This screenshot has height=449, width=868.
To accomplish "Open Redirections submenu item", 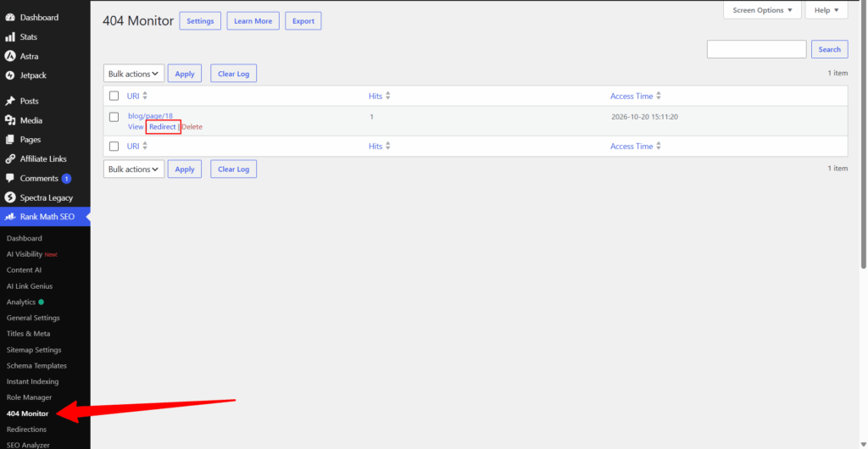I will click(26, 430).
